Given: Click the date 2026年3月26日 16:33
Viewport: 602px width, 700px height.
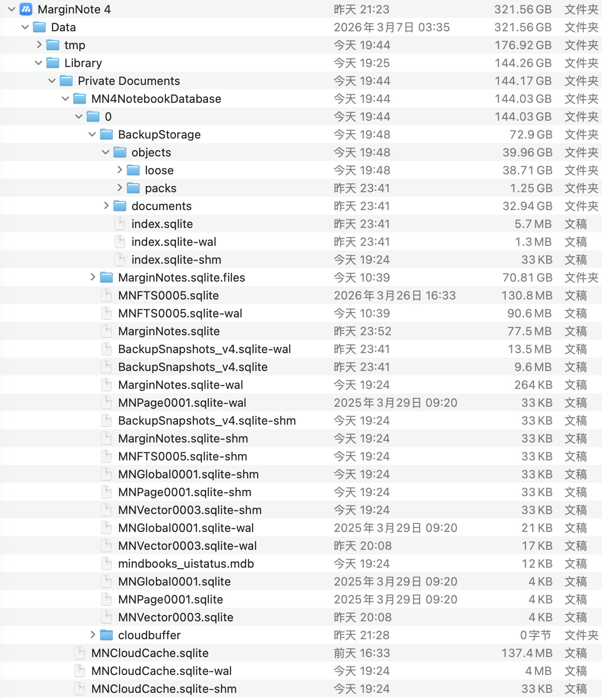Looking at the screenshot, I should [x=395, y=295].
